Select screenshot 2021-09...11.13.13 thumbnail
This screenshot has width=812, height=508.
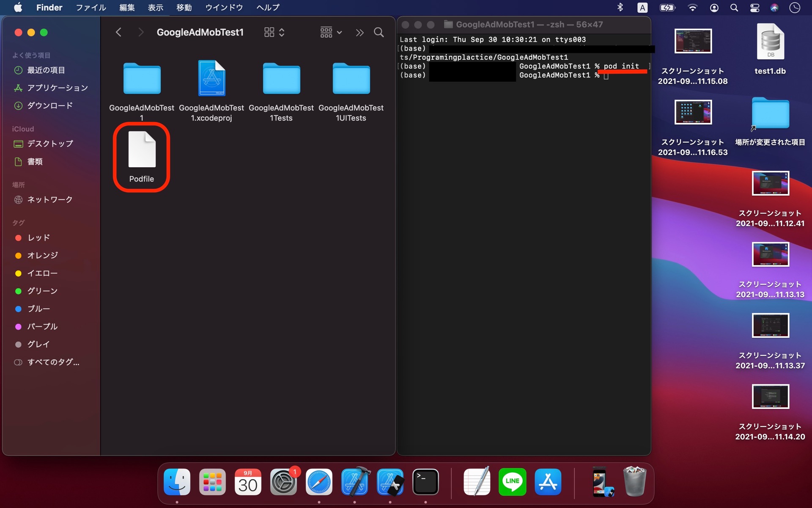pos(770,254)
